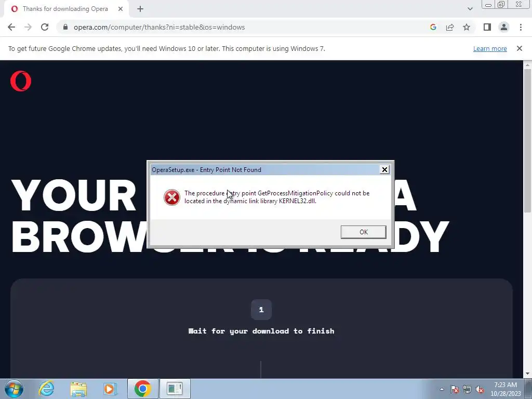This screenshot has width=532, height=399.
Task: Open the clock showing 7:23 AM
Action: click(x=506, y=389)
